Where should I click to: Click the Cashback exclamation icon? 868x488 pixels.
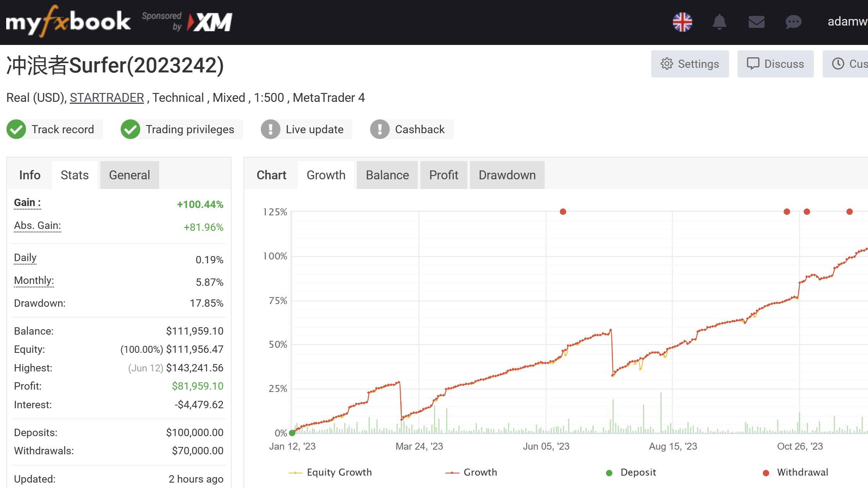pos(379,129)
